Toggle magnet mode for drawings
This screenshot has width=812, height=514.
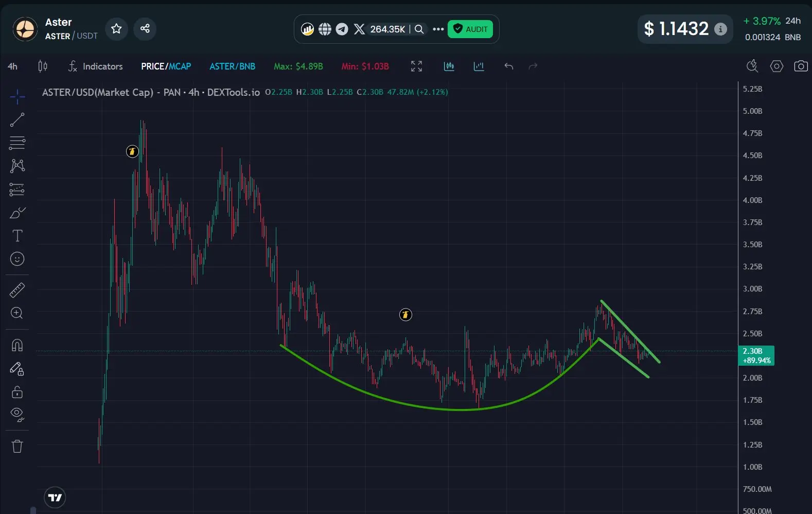(17, 345)
